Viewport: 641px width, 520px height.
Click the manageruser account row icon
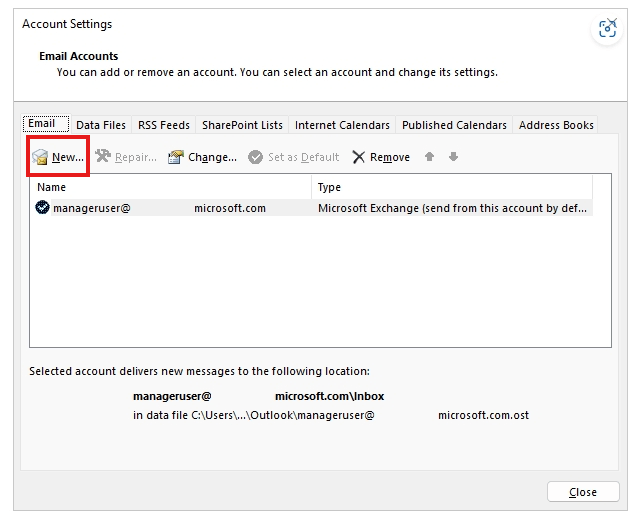tap(43, 208)
